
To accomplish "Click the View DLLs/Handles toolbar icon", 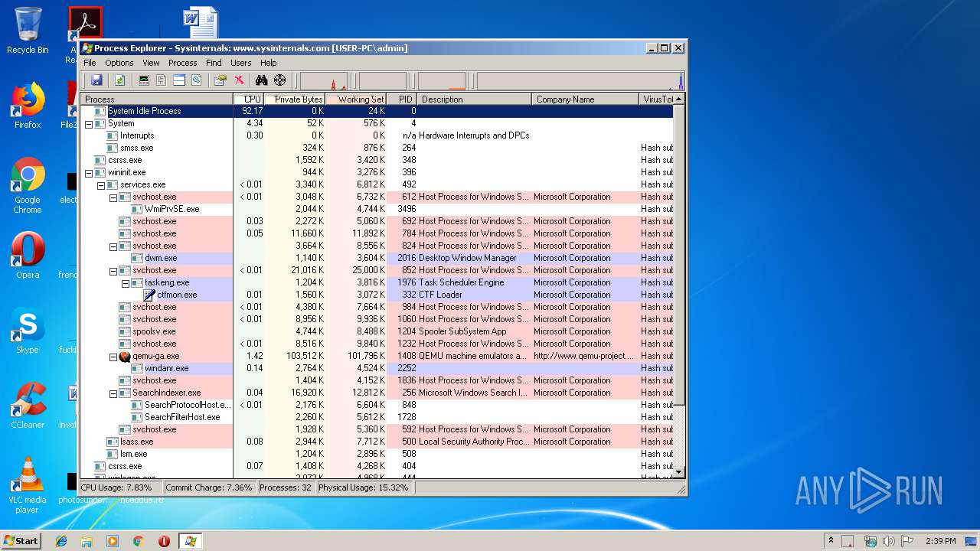I will click(196, 80).
